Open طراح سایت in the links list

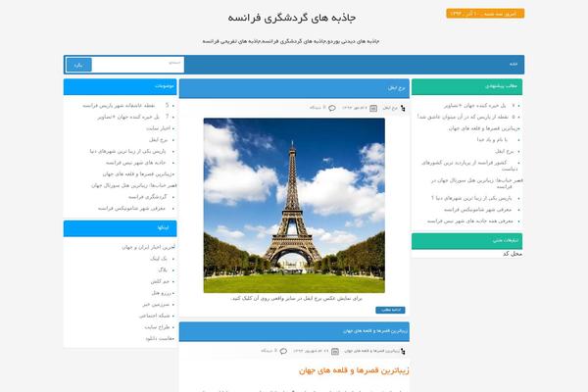[x=157, y=327]
